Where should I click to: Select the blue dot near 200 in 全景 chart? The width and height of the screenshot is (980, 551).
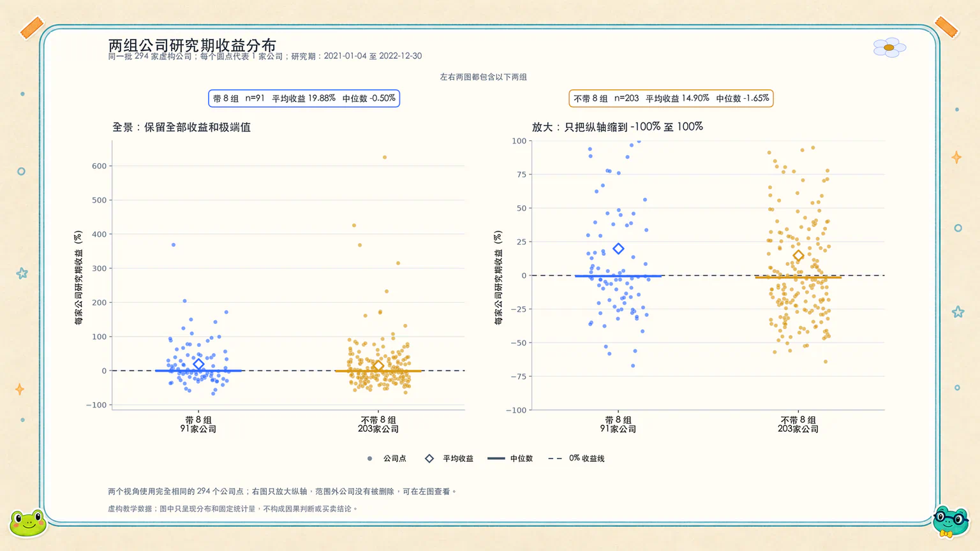click(185, 301)
